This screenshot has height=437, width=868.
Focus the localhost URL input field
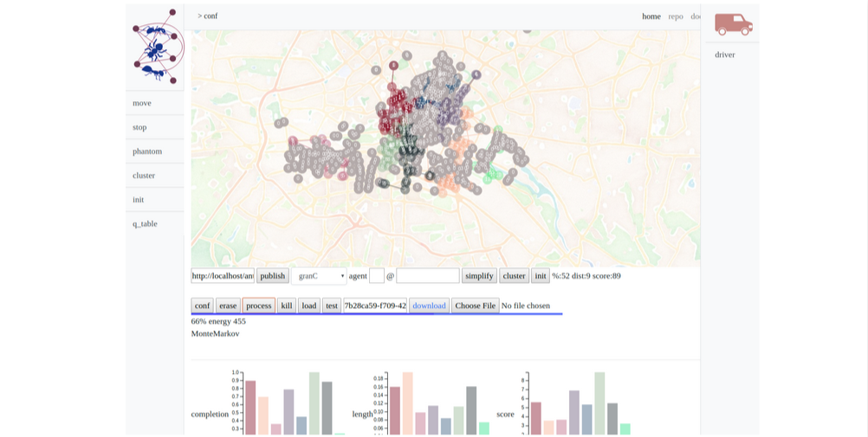[223, 276]
